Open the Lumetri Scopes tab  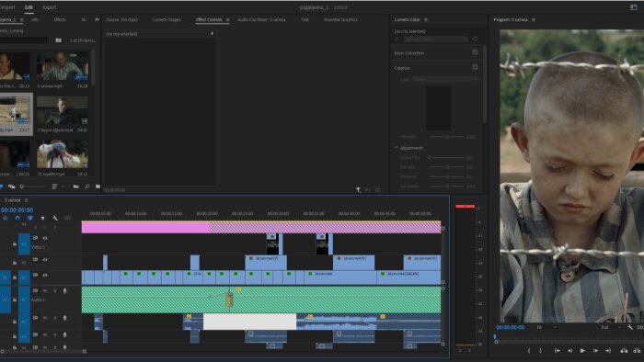[167, 19]
